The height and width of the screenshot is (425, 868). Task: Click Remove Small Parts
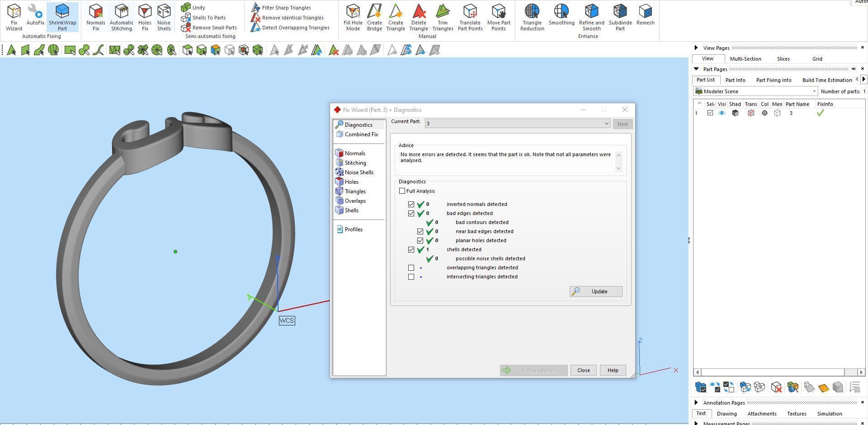pyautogui.click(x=209, y=28)
